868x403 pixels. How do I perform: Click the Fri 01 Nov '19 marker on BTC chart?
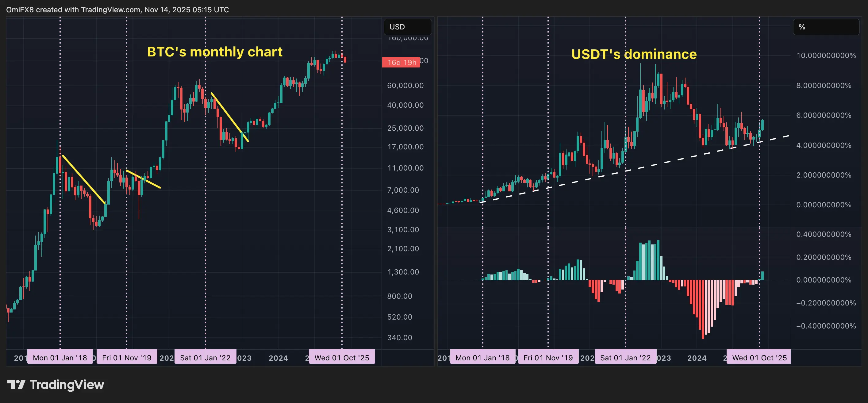point(127,358)
